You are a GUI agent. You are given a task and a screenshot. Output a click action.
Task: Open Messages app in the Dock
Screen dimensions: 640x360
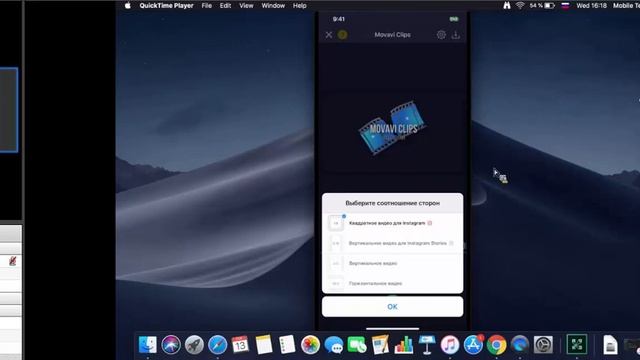tap(333, 345)
